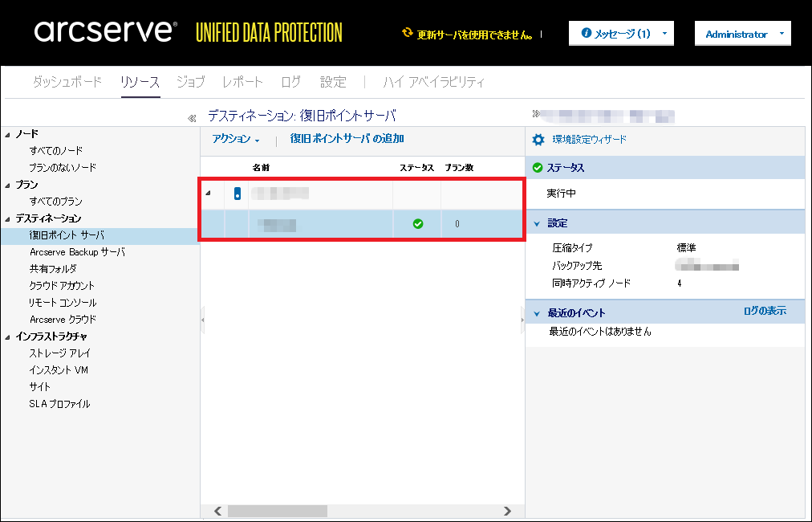
Task: Collapse the ノード tree group
Action: tap(8, 135)
